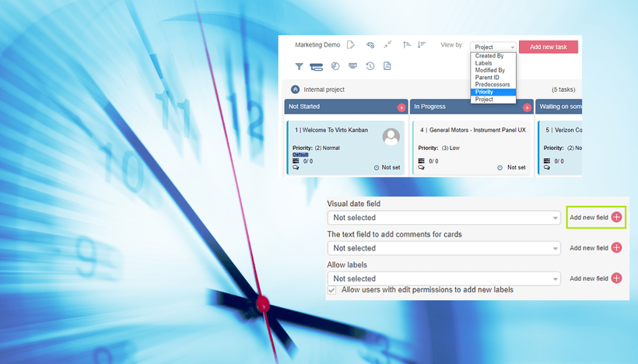Screen dimensions: 638x364
Task: Add a card to In Progress column
Action: (527, 107)
